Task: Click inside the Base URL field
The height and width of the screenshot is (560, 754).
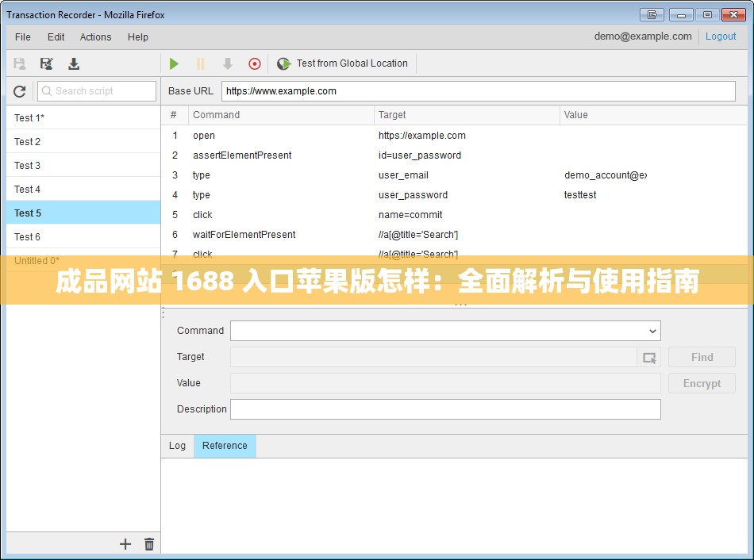Action: (x=476, y=90)
